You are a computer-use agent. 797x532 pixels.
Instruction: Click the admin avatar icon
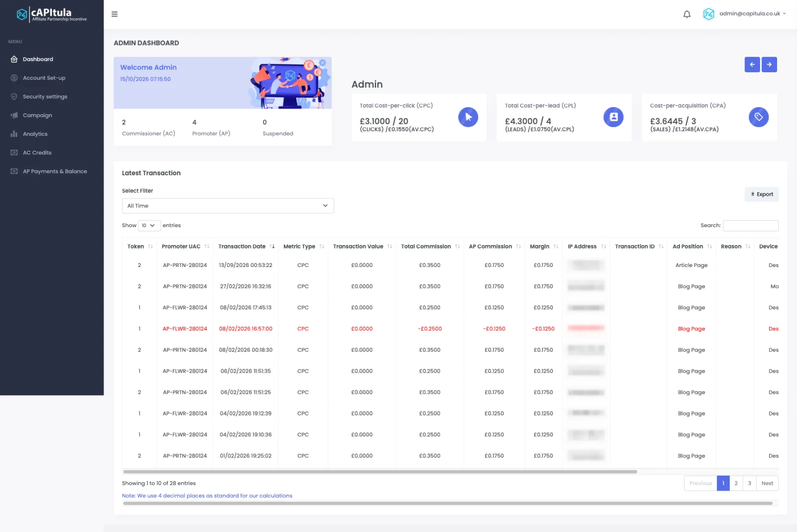[709, 14]
